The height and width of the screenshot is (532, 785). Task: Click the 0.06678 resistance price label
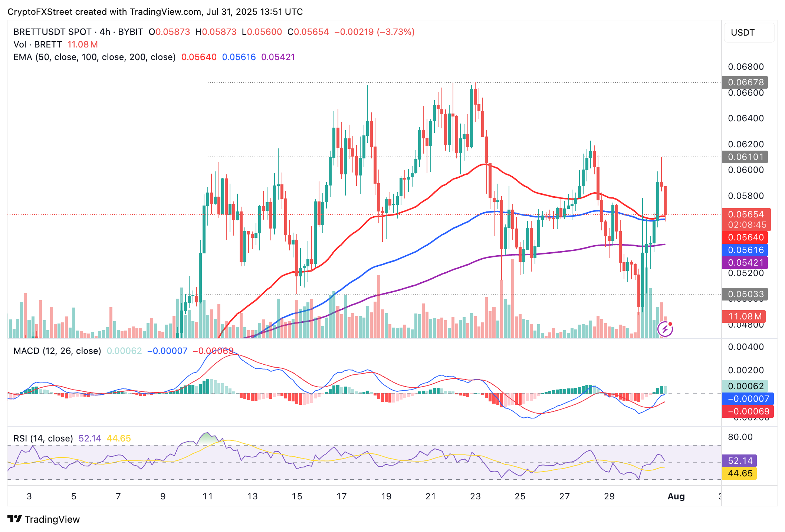(745, 82)
